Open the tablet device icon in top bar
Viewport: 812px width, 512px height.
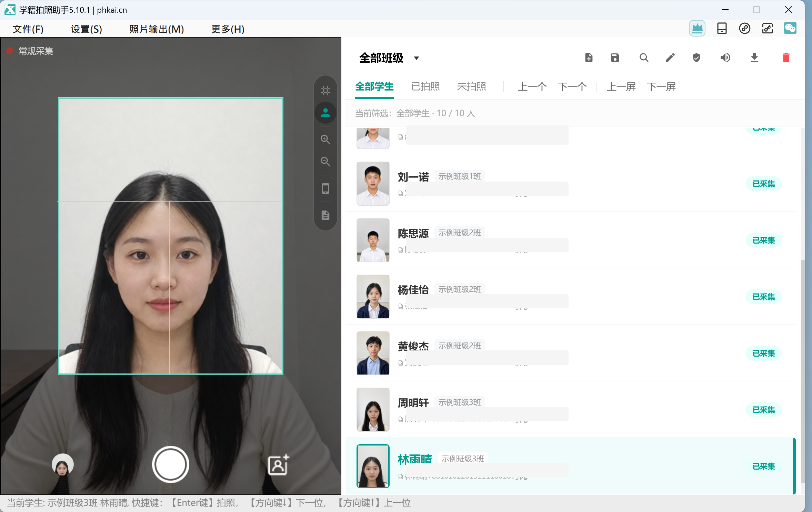pyautogui.click(x=722, y=28)
